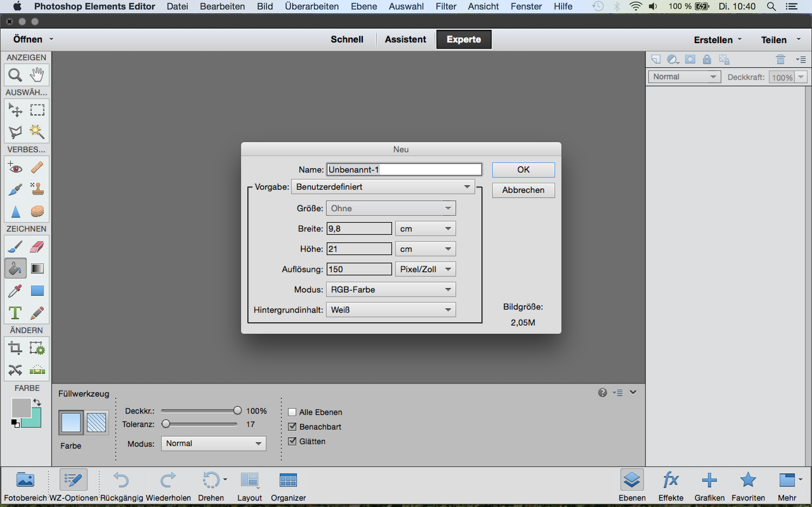Viewport: 812px width, 507px height.
Task: Select the Polygonal Lasso tool
Action: click(15, 132)
